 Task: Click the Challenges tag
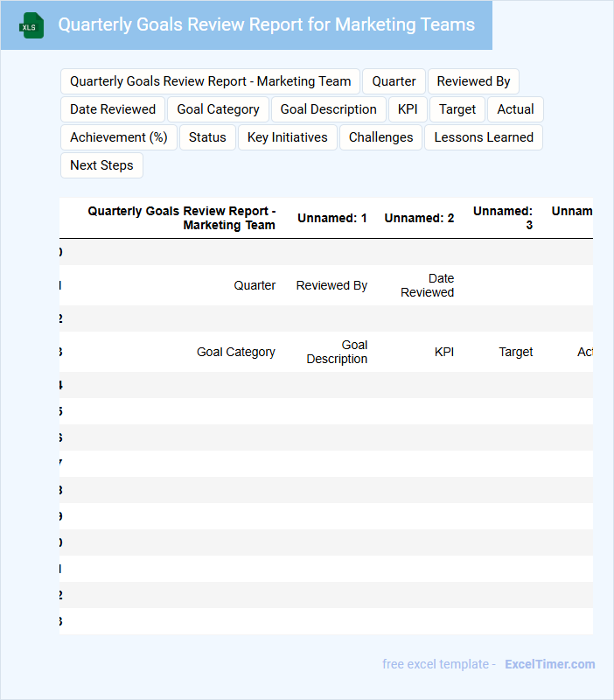point(380,137)
